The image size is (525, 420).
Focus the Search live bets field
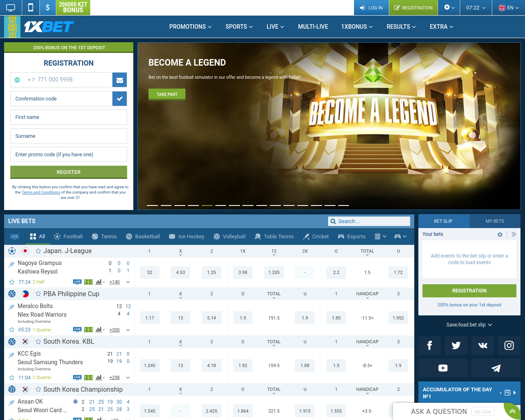point(369,221)
